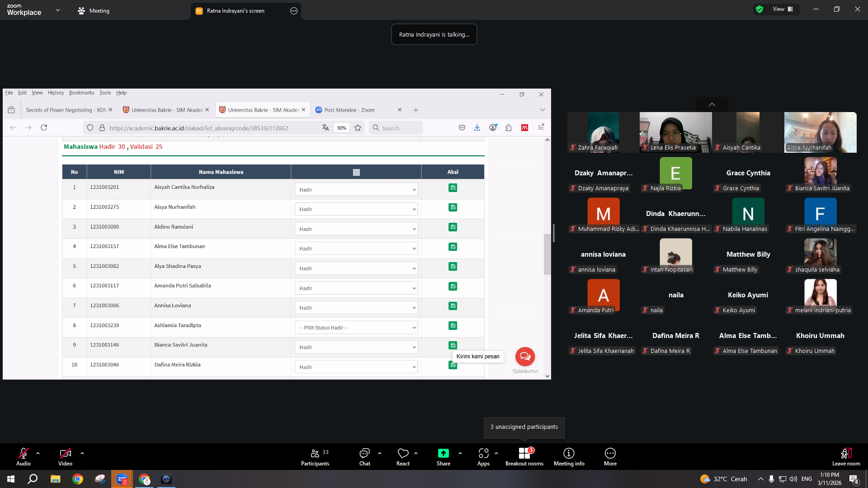Open the Participants panel

pos(315,457)
